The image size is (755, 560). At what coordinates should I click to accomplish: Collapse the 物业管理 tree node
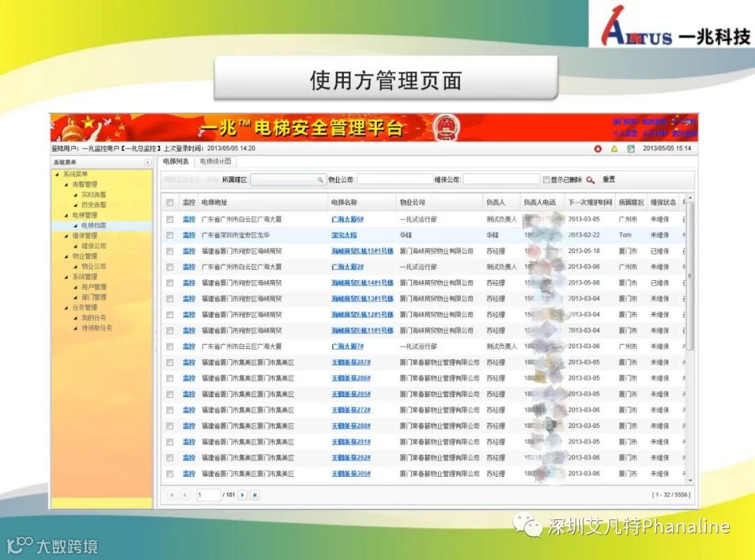click(x=66, y=257)
